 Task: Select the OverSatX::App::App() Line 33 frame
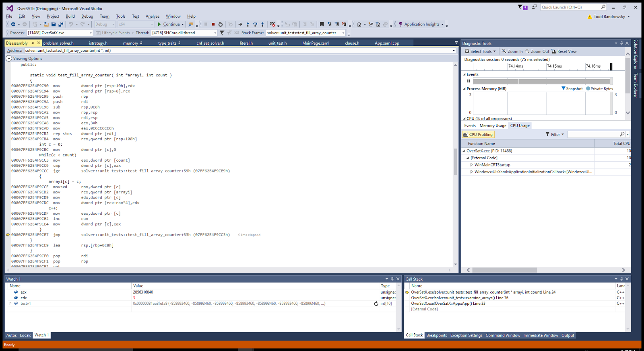(448, 304)
